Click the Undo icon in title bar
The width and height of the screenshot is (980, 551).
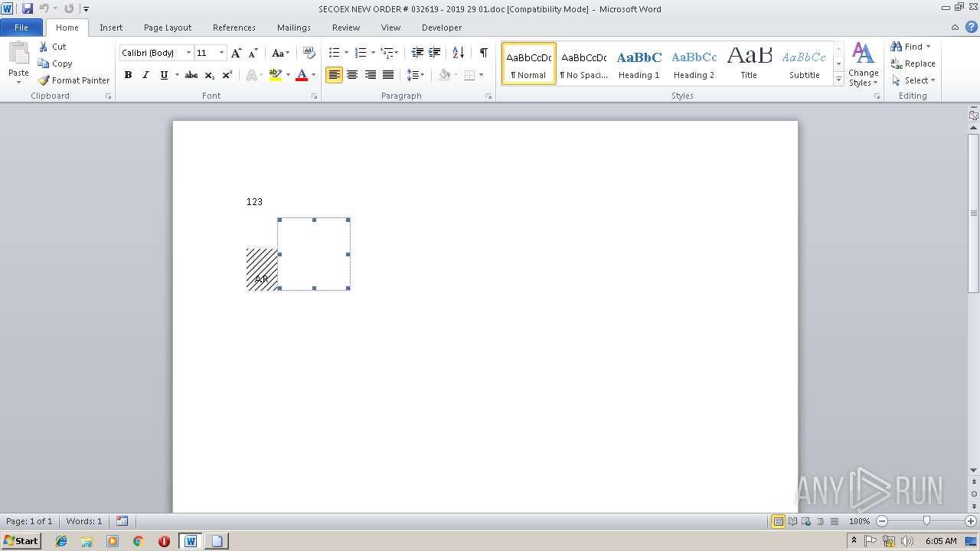click(44, 8)
